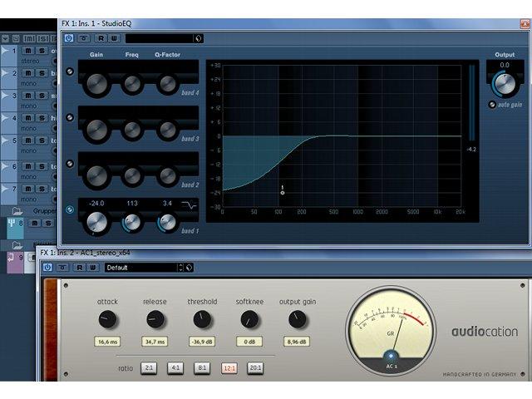Viewport: 532px width, 399px height.
Task: Click band 2 Q-Factor knob
Action: click(168, 175)
